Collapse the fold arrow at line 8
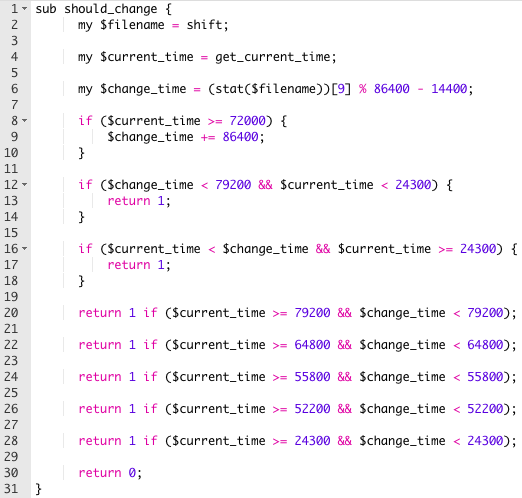This screenshot has width=522, height=498. tap(25, 121)
